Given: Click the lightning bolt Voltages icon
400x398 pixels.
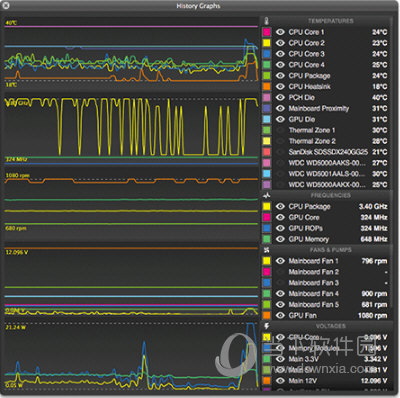Looking at the screenshot, I should click(266, 326).
